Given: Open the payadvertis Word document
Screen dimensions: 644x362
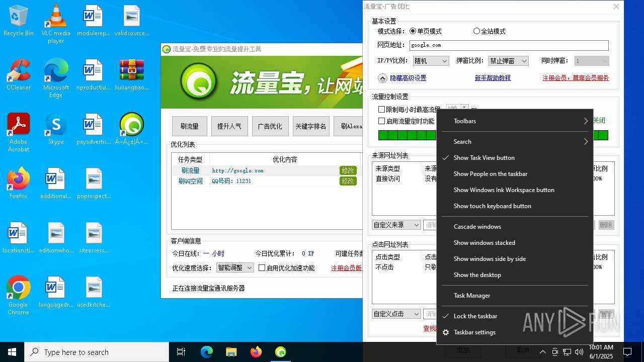Looking at the screenshot, I should (94, 129).
